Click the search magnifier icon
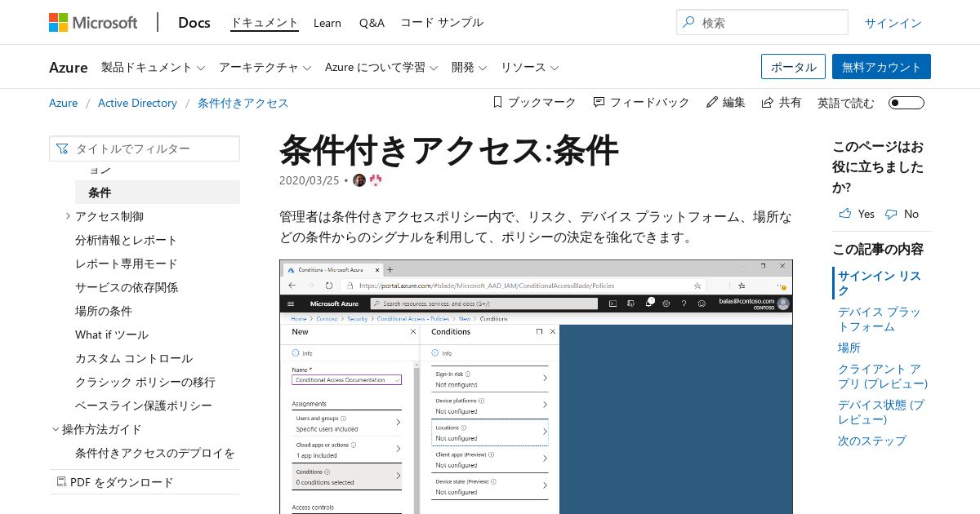This screenshot has height=514, width=980. (689, 23)
